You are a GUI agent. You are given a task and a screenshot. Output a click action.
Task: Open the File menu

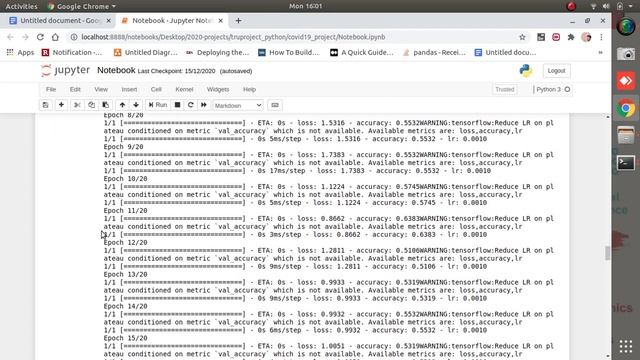[x=51, y=89]
